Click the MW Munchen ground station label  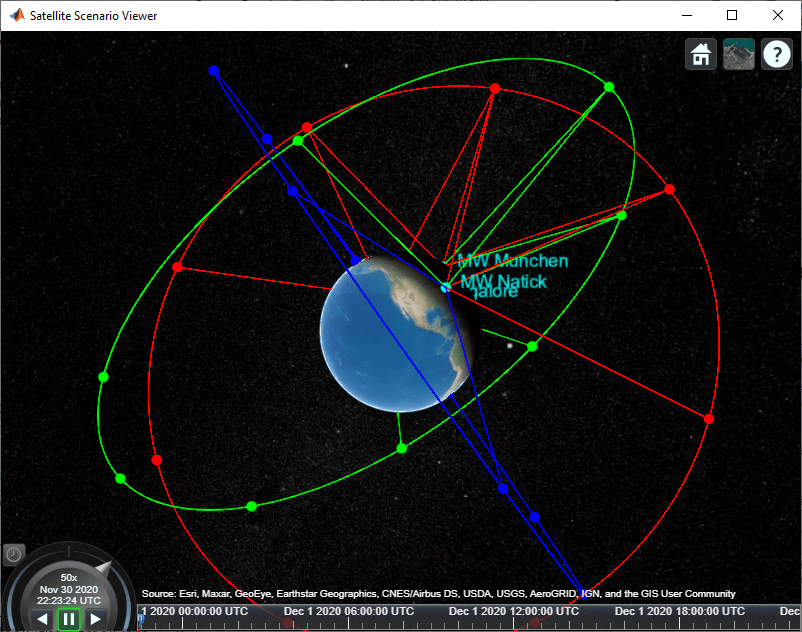(x=513, y=261)
